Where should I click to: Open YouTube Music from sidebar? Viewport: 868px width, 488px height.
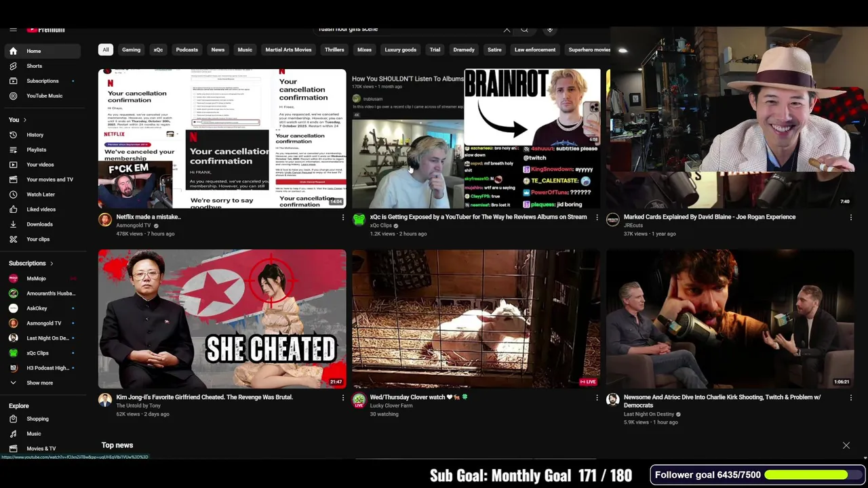(x=43, y=96)
